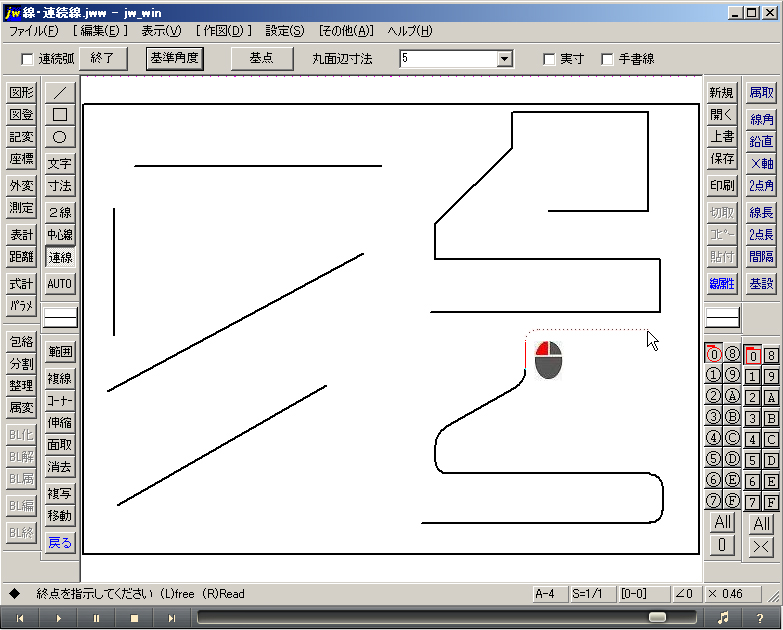Select the circle (○) tool
783x630 pixels.
60,137
